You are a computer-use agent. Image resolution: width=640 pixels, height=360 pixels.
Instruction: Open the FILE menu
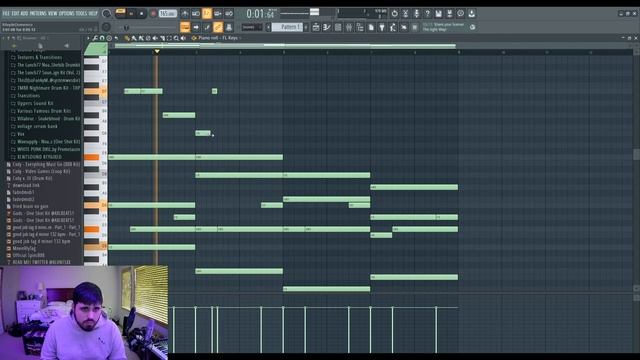[x=6, y=13]
